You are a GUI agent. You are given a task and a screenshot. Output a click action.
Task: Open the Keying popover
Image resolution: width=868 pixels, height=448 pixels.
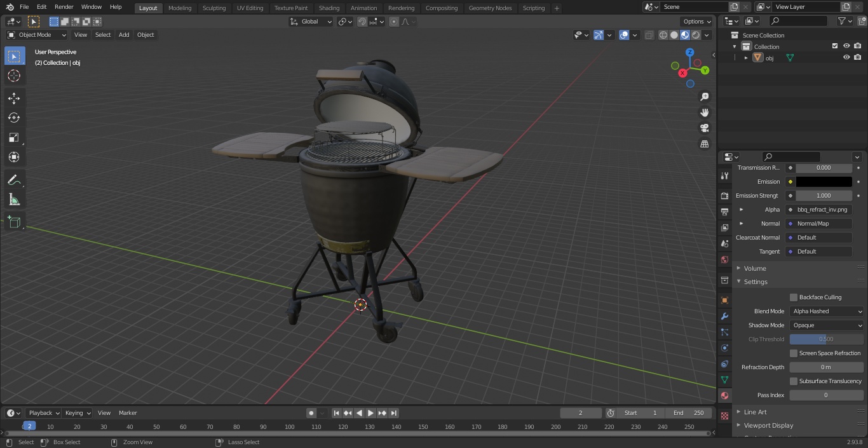pyautogui.click(x=78, y=413)
